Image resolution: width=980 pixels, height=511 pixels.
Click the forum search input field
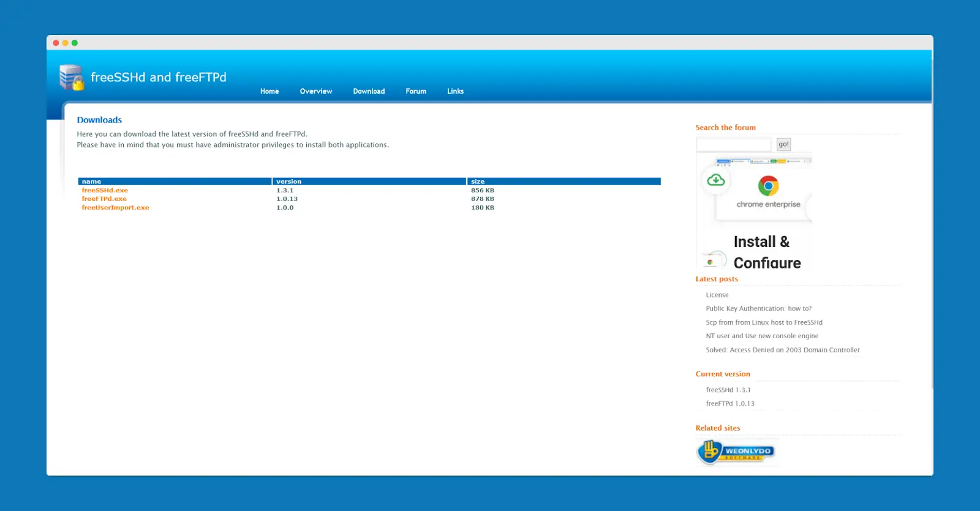pos(734,145)
